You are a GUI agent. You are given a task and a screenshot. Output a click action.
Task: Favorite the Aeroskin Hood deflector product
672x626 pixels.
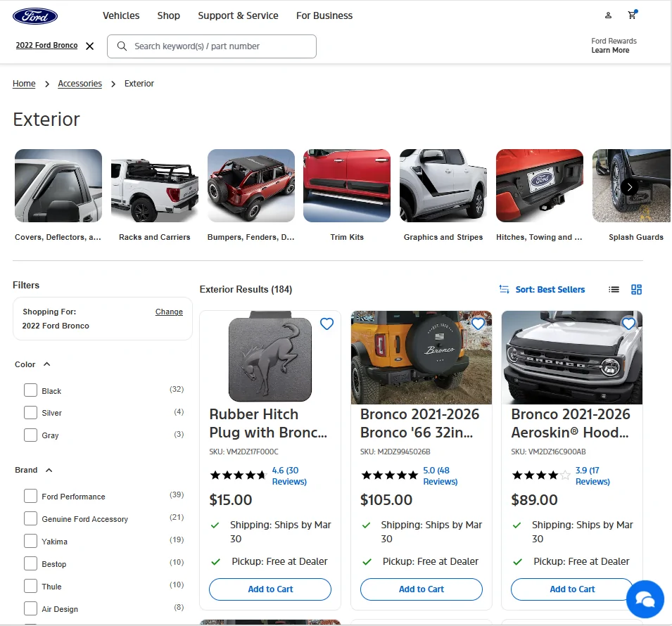pos(628,324)
